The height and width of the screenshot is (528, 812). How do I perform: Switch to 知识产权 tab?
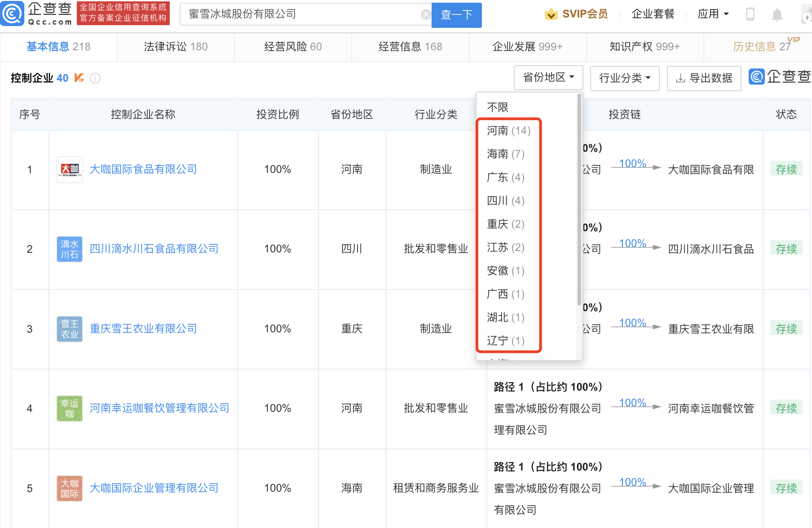644,47
